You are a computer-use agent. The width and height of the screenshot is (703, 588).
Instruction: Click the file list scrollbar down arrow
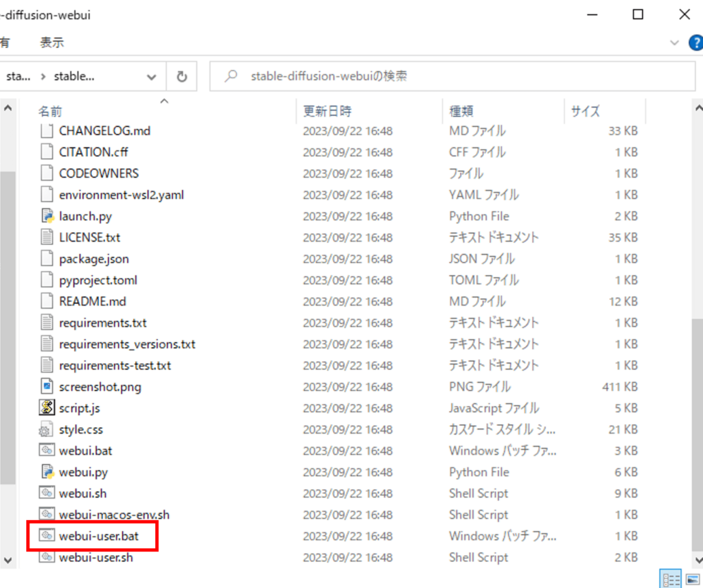(8, 558)
